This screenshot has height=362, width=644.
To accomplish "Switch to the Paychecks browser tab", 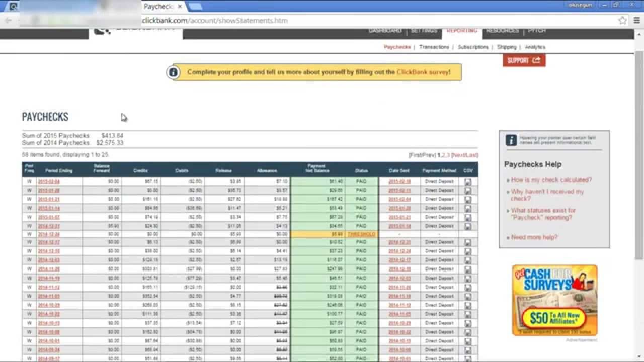I will click(x=159, y=7).
